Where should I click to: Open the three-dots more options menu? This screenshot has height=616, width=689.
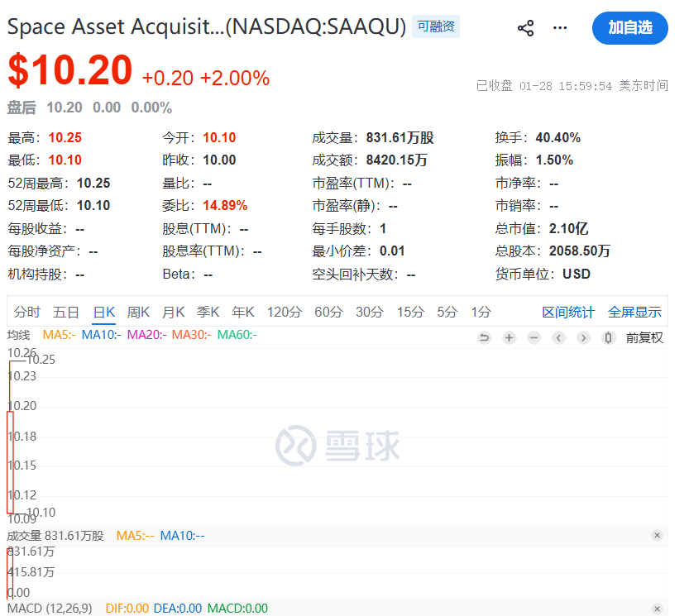[560, 28]
